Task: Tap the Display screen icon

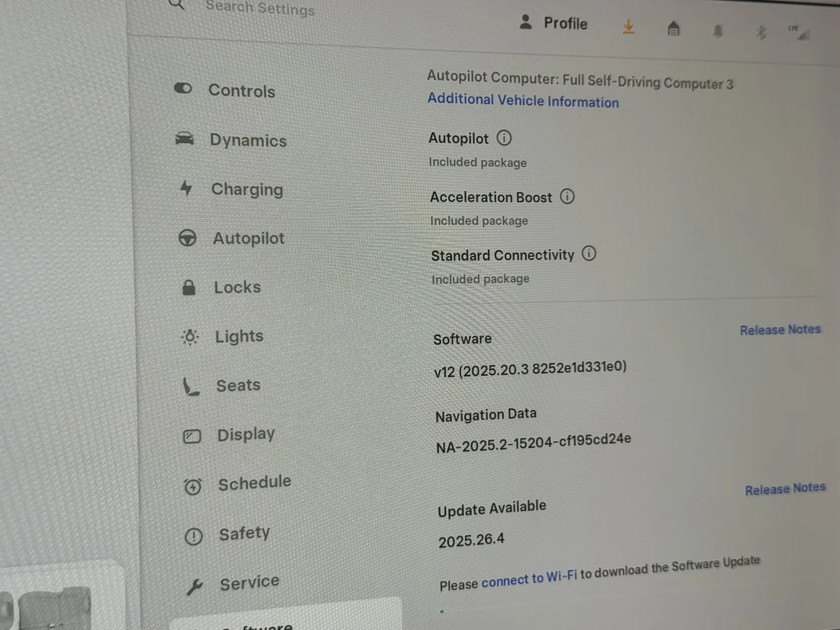Action: pos(192,436)
